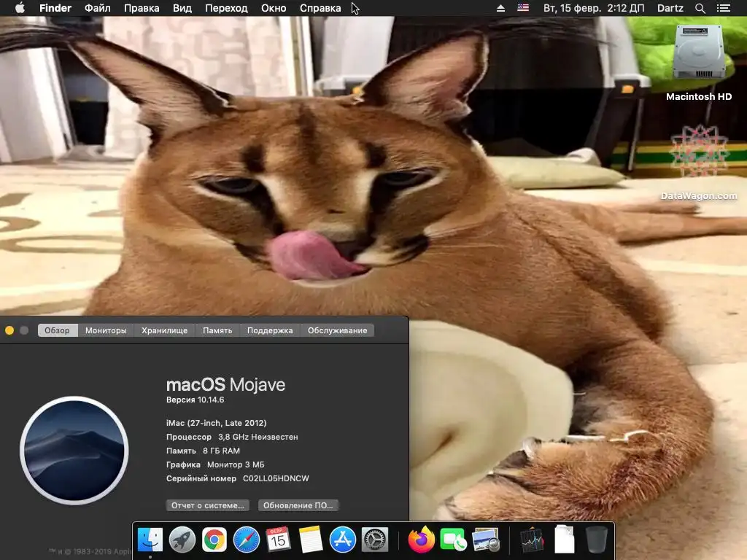This screenshot has height=560, width=747.
Task: Click serial number C02LL05HDNCW
Action: 276,478
